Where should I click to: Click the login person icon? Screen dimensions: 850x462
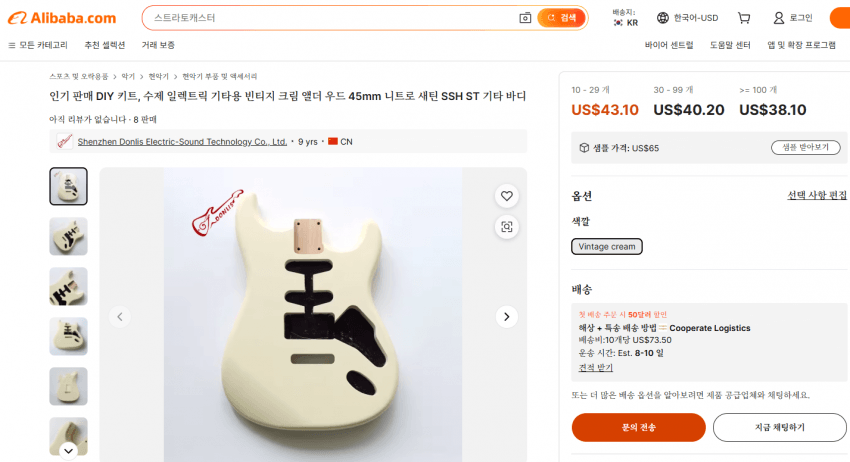point(779,18)
